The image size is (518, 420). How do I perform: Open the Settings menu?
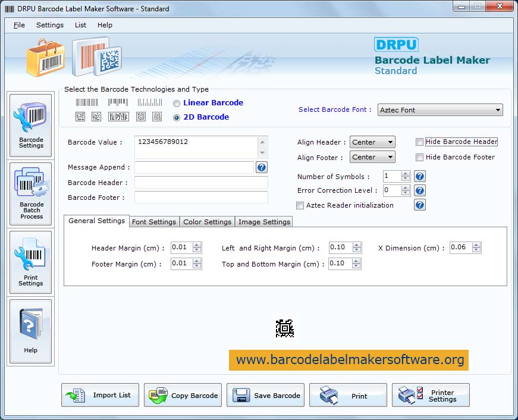(50, 25)
